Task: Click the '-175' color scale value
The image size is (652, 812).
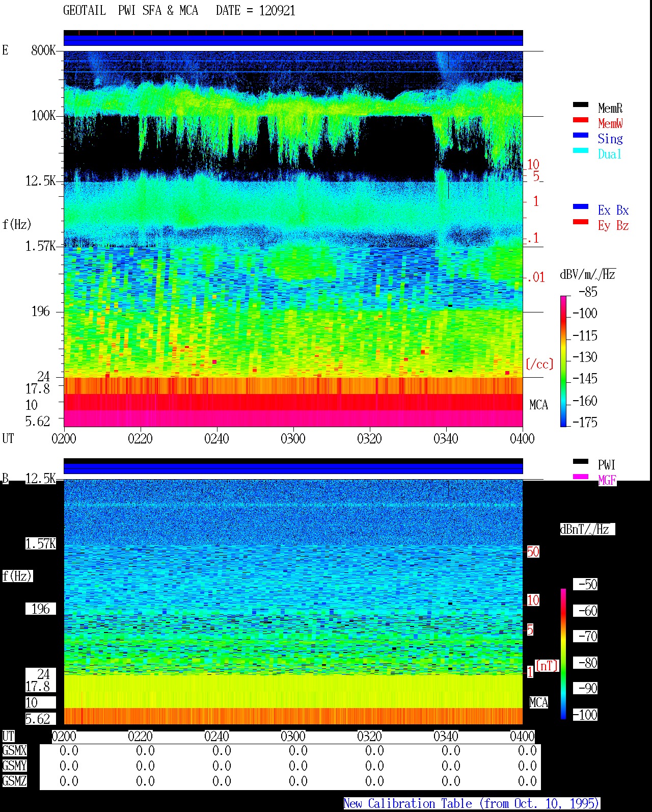Action: tap(585, 422)
